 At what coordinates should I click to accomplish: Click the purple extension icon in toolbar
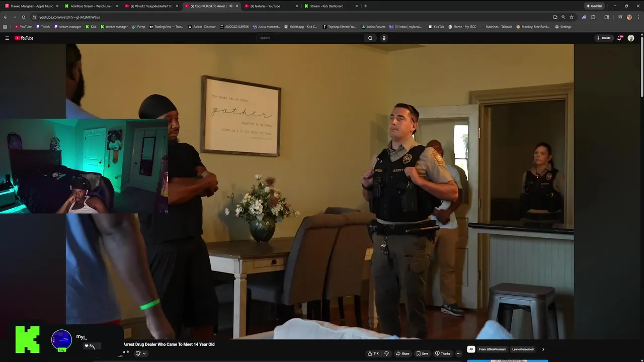584,17
